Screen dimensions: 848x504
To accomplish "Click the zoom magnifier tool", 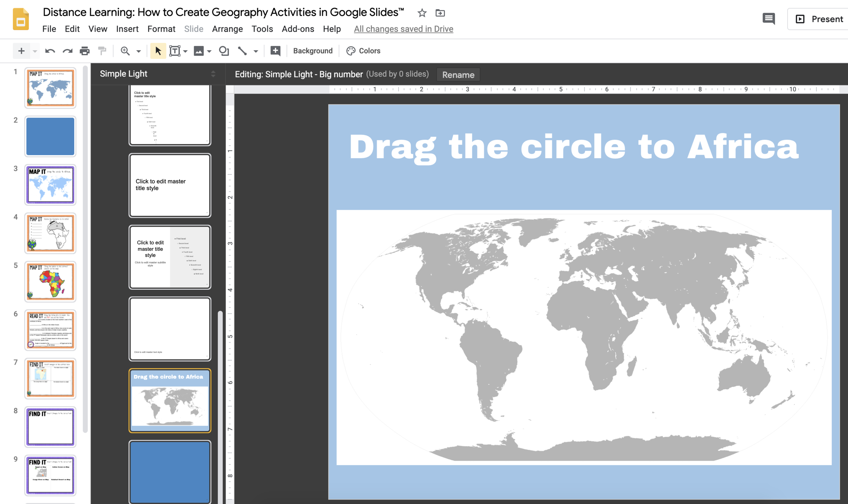I will tap(125, 51).
